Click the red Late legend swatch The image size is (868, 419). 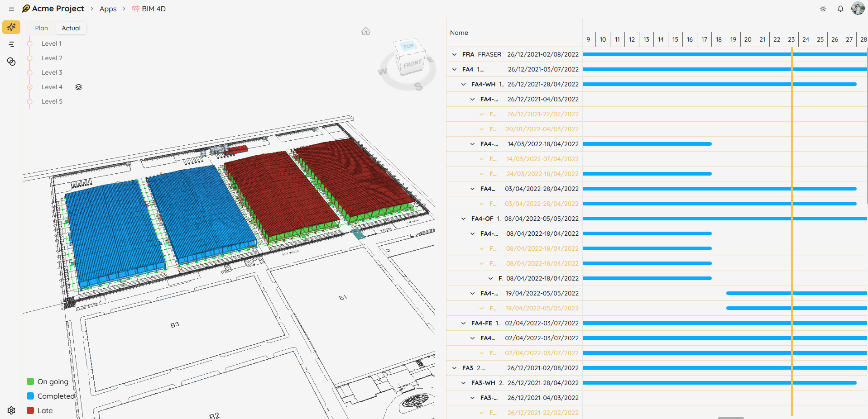tap(30, 410)
